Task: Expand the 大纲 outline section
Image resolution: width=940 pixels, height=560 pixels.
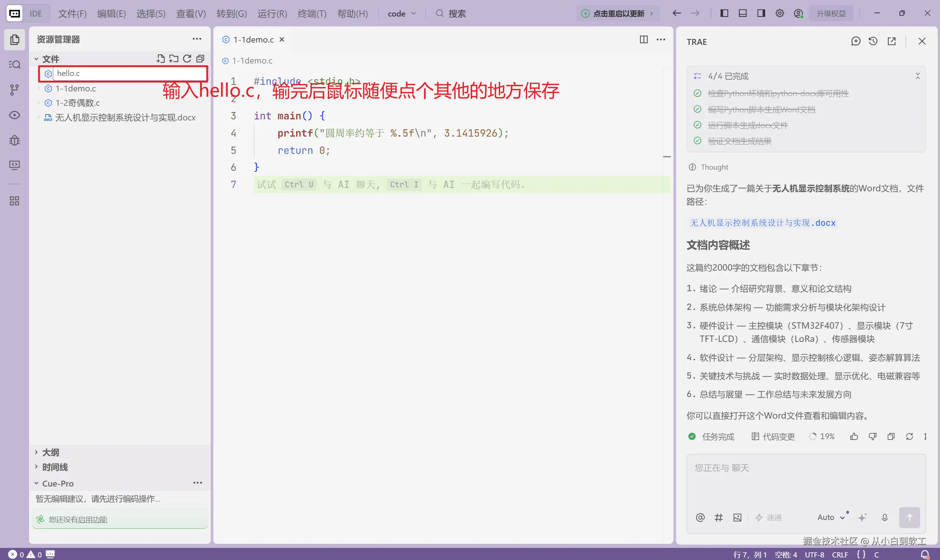Action: [x=36, y=452]
